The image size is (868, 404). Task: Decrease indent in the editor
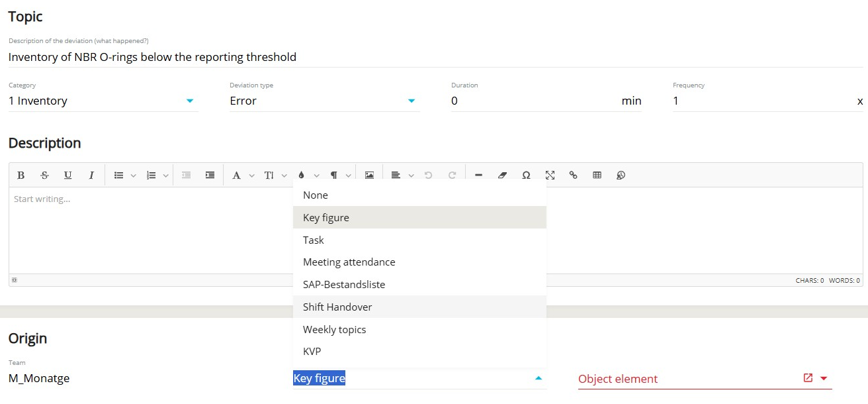pyautogui.click(x=187, y=176)
